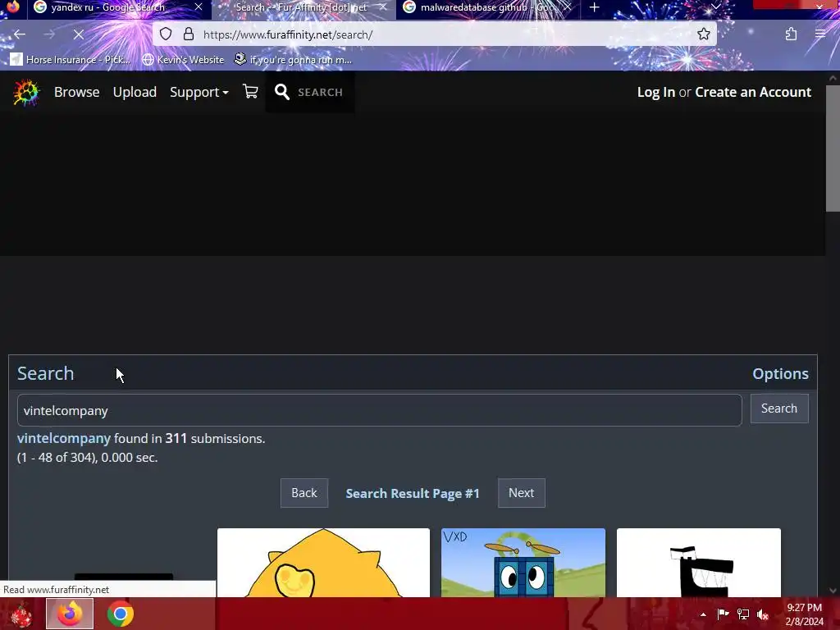840x630 pixels.
Task: Close the Fur Affinity Search tab
Action: tap(382, 7)
